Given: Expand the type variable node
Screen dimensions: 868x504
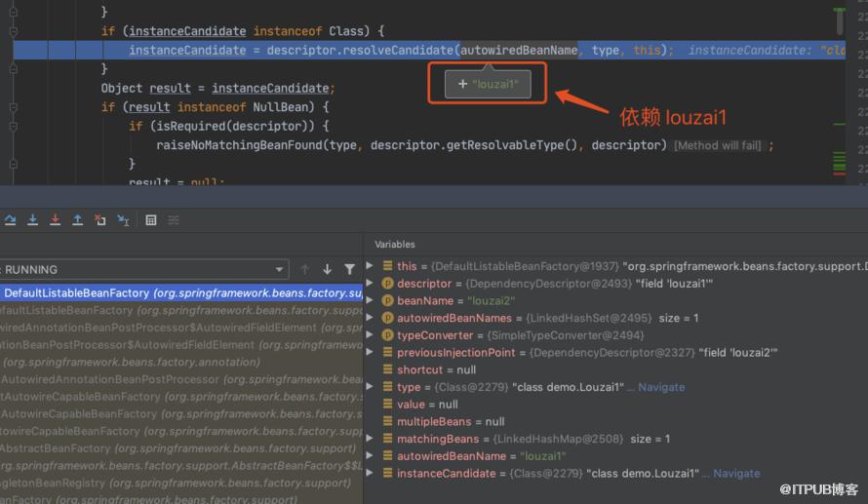Looking at the screenshot, I should (370, 387).
